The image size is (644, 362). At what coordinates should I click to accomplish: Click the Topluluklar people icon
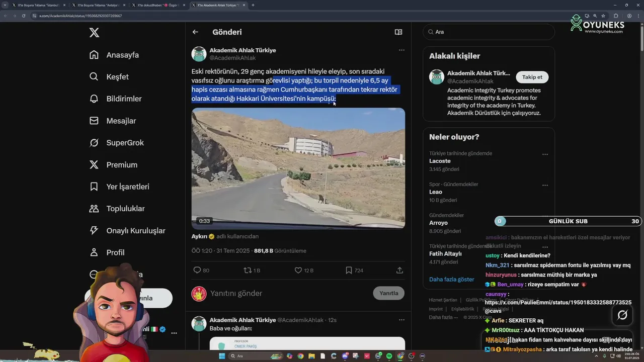pyautogui.click(x=94, y=209)
